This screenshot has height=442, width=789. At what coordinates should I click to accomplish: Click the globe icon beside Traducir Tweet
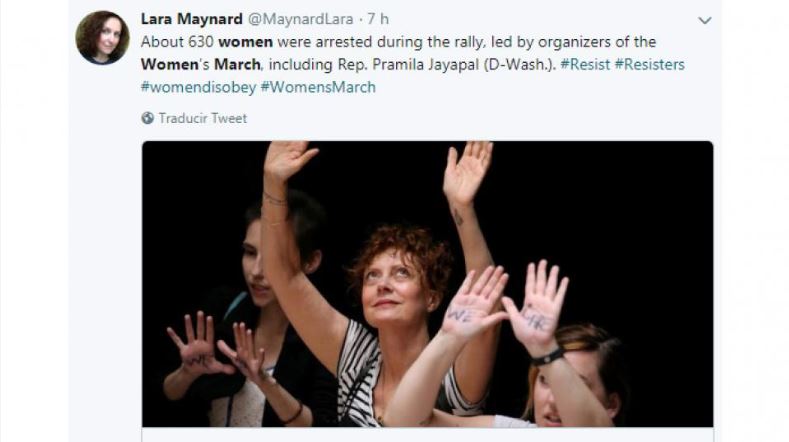point(147,118)
